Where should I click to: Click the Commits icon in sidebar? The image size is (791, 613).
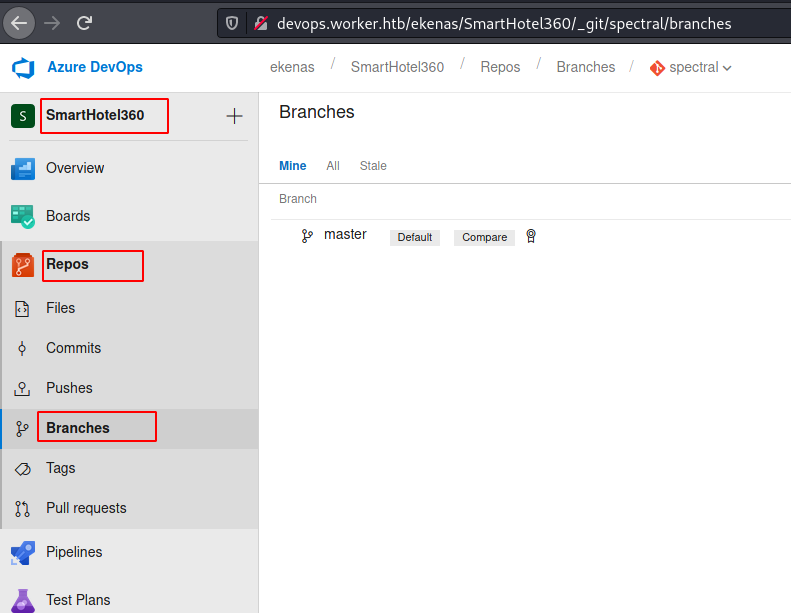pyautogui.click(x=22, y=348)
